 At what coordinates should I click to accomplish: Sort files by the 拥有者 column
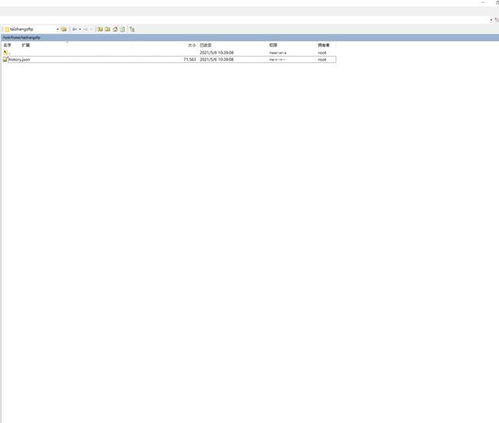(x=324, y=45)
